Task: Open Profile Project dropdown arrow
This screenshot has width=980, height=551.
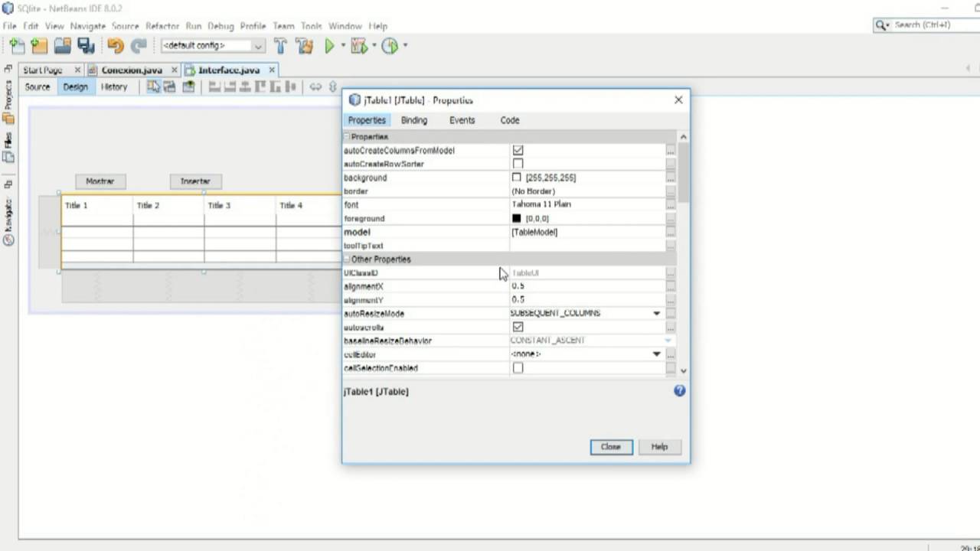Action: click(405, 46)
